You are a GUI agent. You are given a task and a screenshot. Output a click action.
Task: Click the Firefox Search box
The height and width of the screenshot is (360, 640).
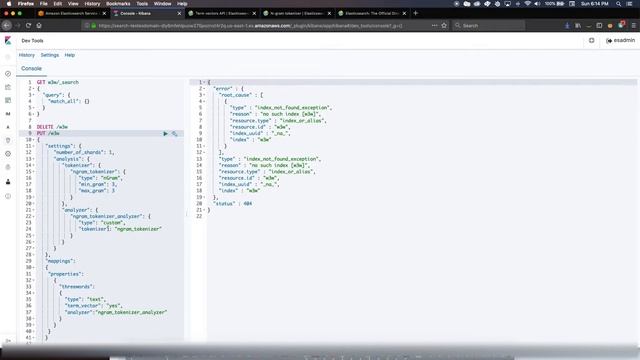(488, 25)
